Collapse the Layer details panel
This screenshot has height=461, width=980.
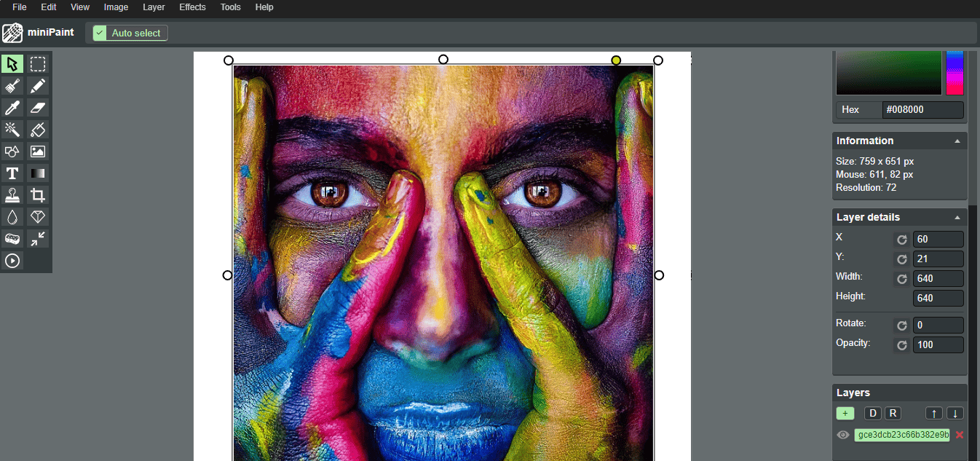point(957,216)
